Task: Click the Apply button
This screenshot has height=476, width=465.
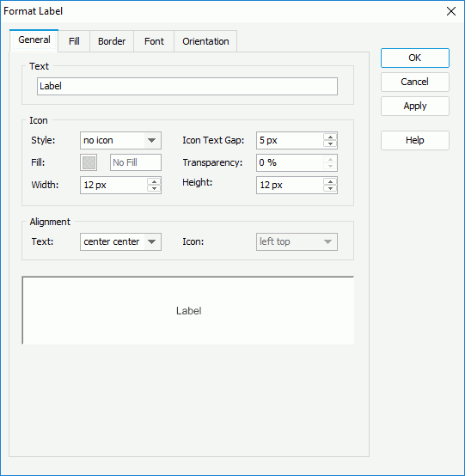Action: tap(415, 106)
